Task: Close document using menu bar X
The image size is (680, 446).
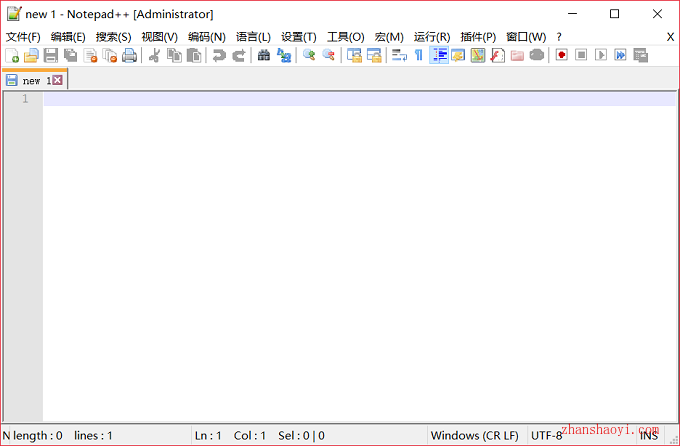Action: click(x=670, y=37)
